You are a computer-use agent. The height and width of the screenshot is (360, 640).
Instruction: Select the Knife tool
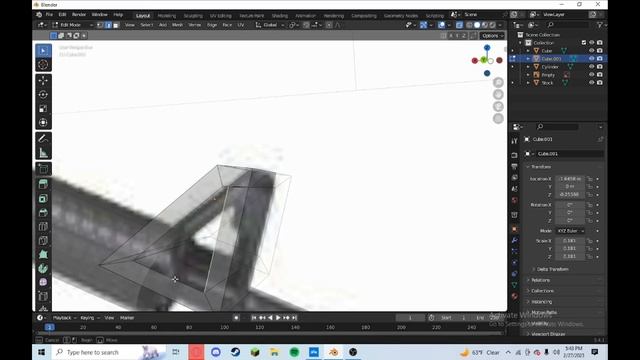coord(43,240)
